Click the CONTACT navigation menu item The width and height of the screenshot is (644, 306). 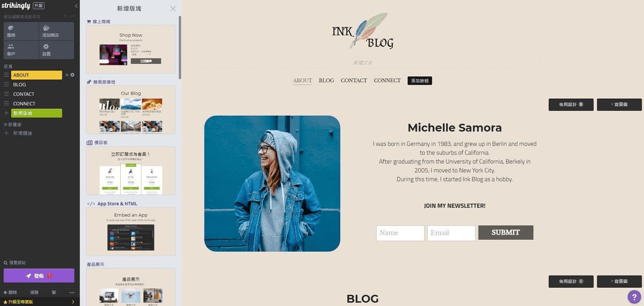(x=354, y=81)
